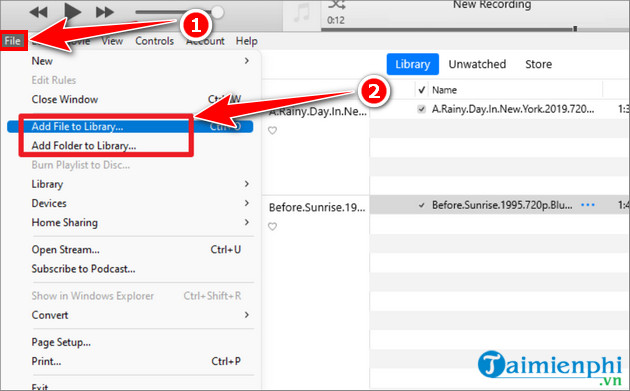
Task: Click the music note artwork icon
Action: coord(302,13)
